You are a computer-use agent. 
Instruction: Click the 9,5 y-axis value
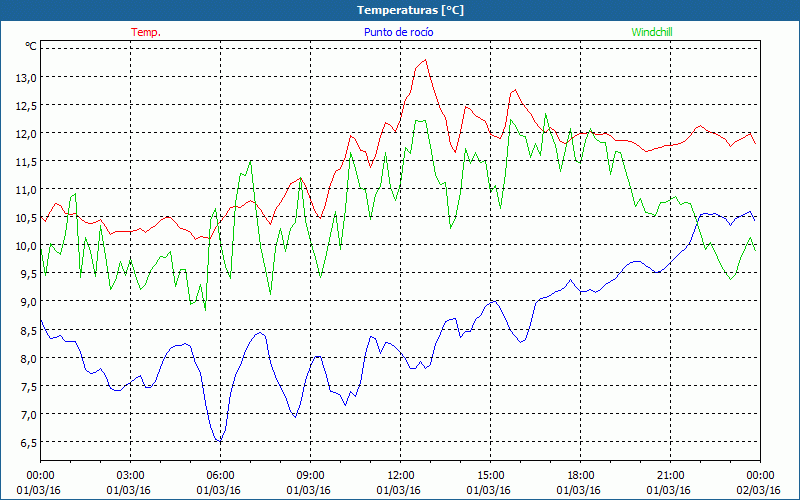coord(29,274)
